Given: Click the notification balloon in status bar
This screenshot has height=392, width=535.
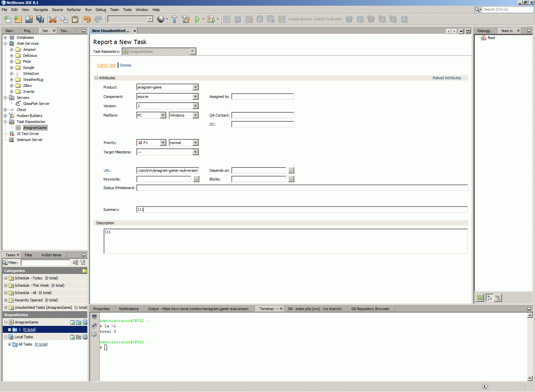Looking at the screenshot, I should point(485,386).
